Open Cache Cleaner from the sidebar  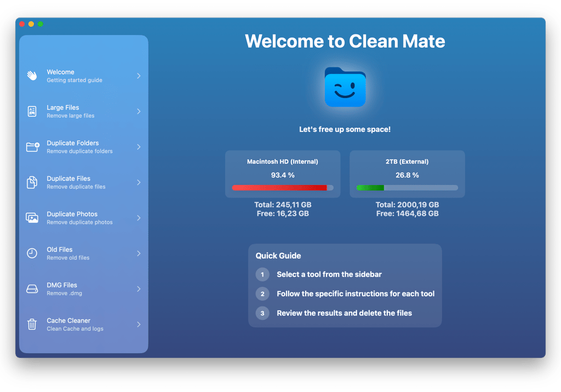click(84, 324)
